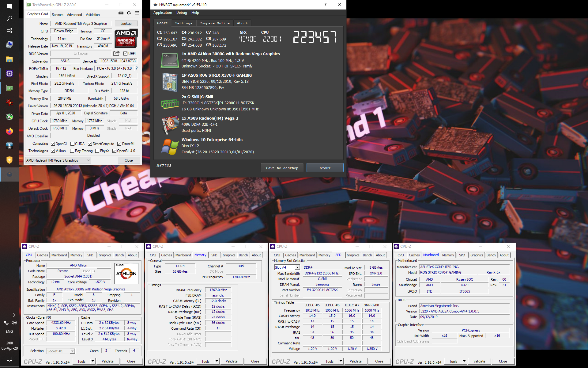Click the ENG language indicator

pyautogui.click(x=9, y=332)
